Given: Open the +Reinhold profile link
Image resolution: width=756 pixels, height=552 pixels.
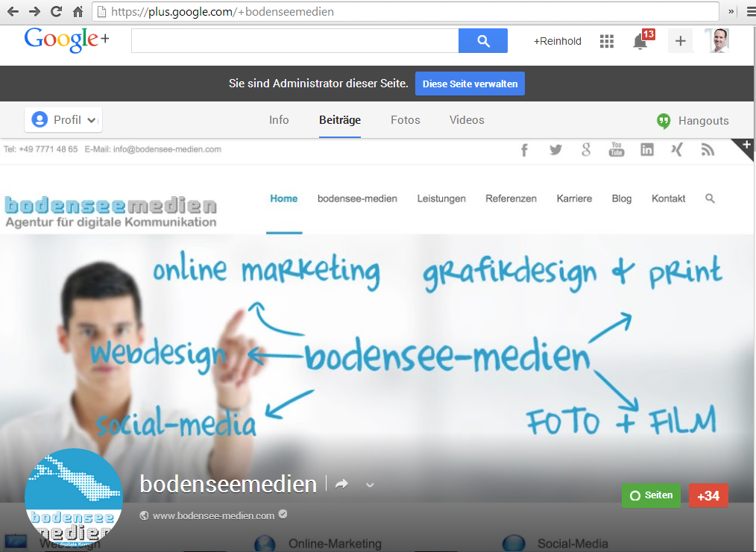Looking at the screenshot, I should [558, 41].
